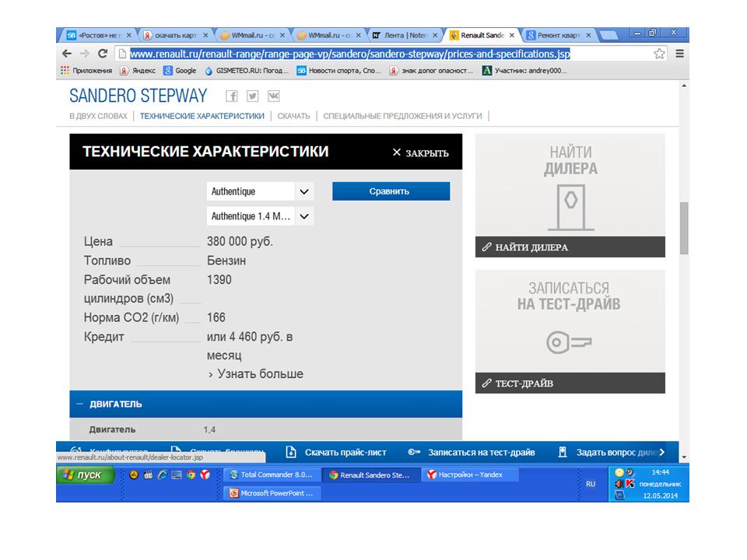Image resolution: width=747 pixels, height=560 pixels.
Task: Click the scrollbar up arrow
Action: (x=684, y=86)
